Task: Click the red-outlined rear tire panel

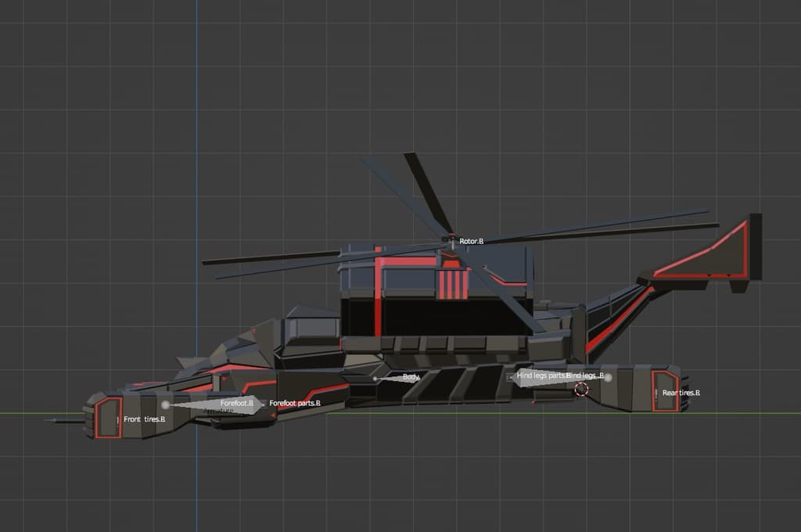Action: point(665,390)
